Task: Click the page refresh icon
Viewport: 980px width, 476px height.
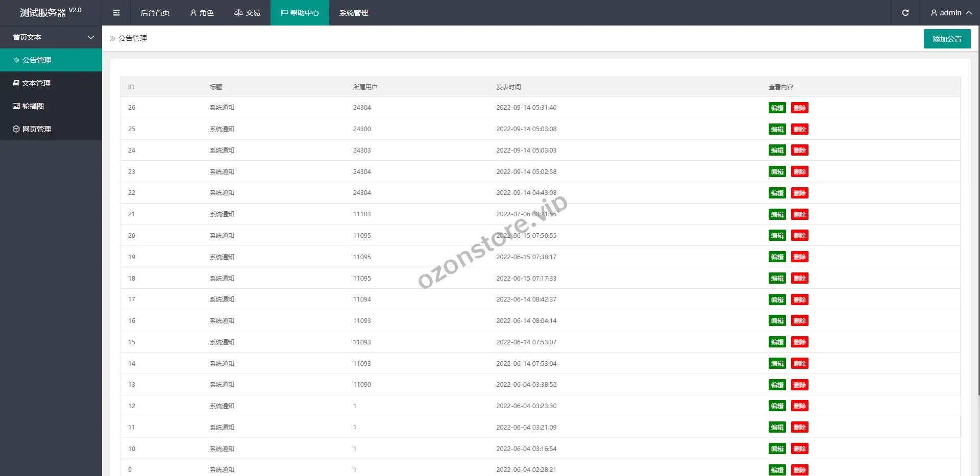Action: [905, 13]
